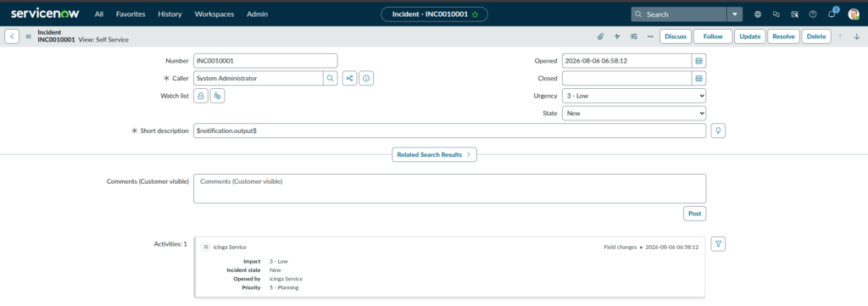The width and height of the screenshot is (868, 306).
Task: Open the chat sidebar discussions icon
Action: [x=776, y=14]
